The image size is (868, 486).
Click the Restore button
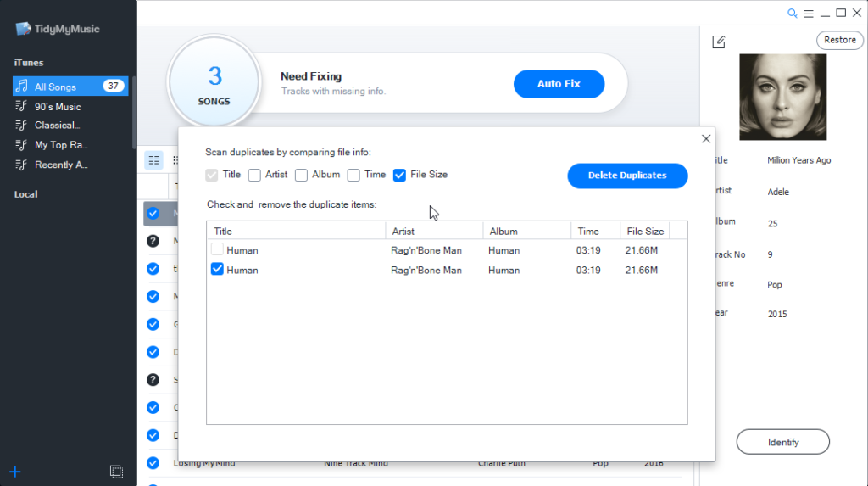pyautogui.click(x=839, y=40)
